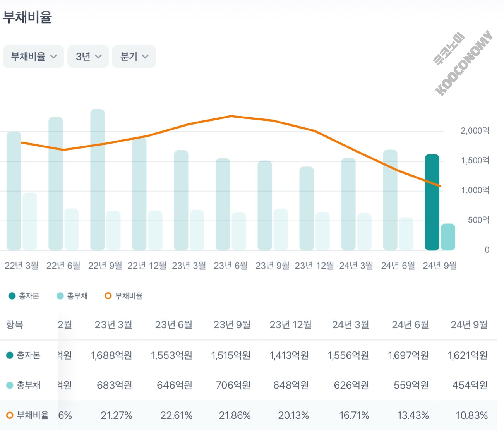Click the 454억원 cell
Screen dimensions: 504x432
click(x=470, y=385)
